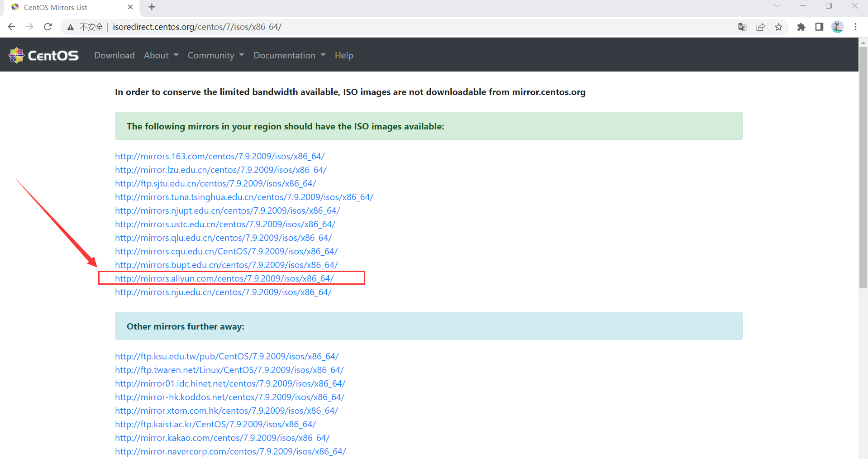This screenshot has width=868, height=459.
Task: Click the browser forward arrow
Action: (x=30, y=27)
